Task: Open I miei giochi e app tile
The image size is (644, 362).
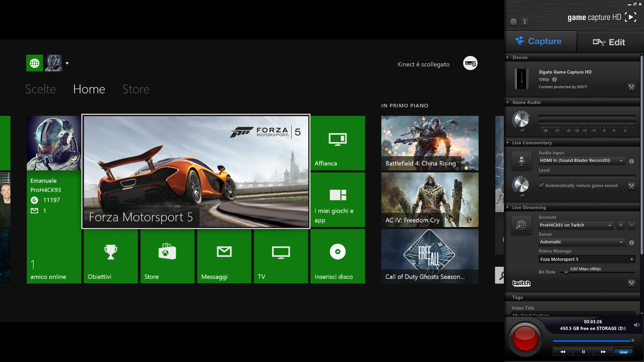Action: [x=338, y=200]
